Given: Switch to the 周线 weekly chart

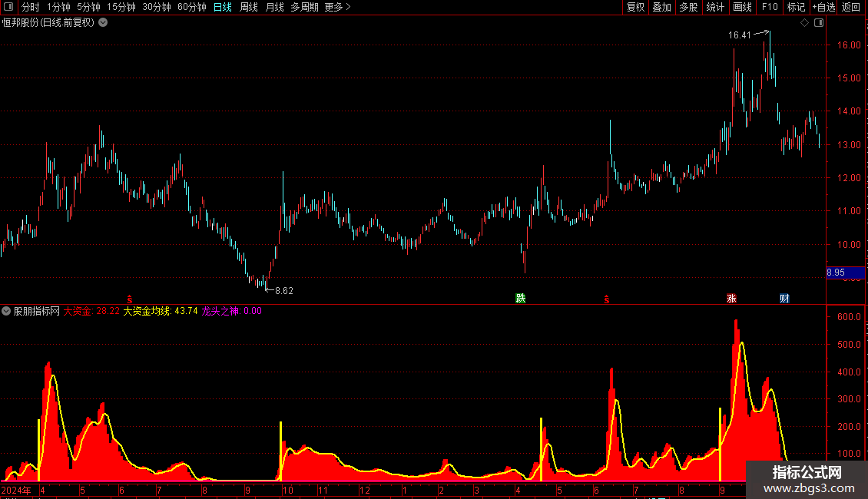Looking at the screenshot, I should click(249, 7).
